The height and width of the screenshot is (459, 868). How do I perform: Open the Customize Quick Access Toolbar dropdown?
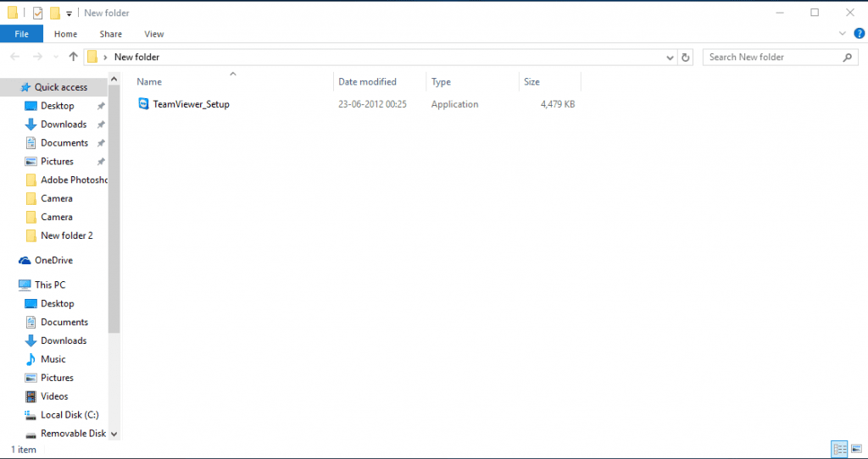(x=70, y=14)
